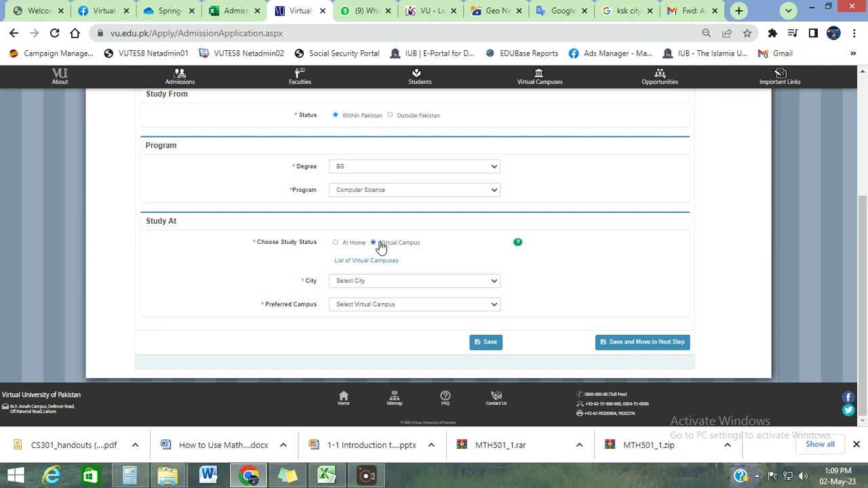Open the footer Contact Us icon
Image resolution: width=868 pixels, height=488 pixels.
pos(496,398)
